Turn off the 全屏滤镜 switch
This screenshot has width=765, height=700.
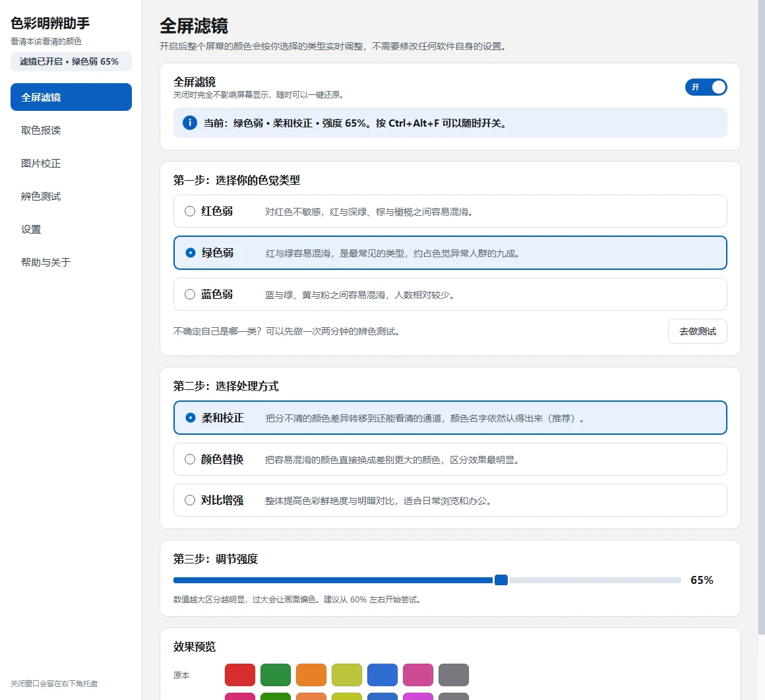point(706,87)
